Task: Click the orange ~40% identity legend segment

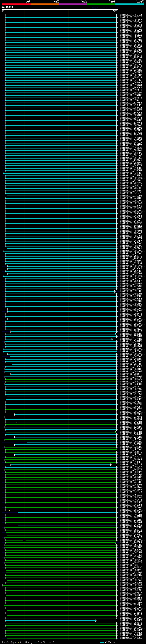Action: pos(45,4)
